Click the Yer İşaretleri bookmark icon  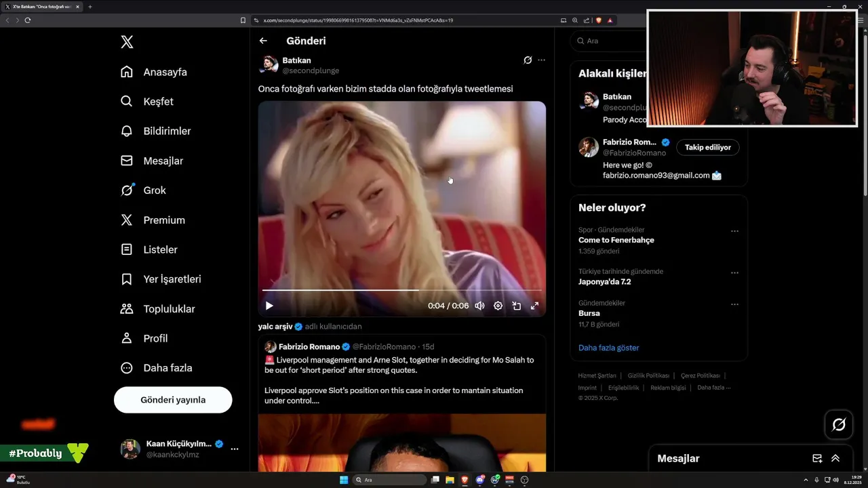click(127, 279)
